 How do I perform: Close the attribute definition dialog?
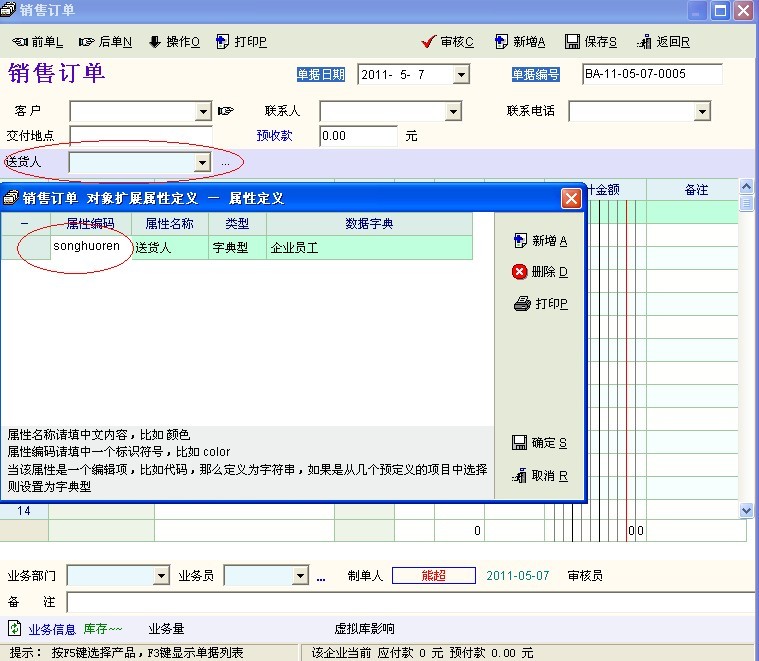click(x=571, y=198)
